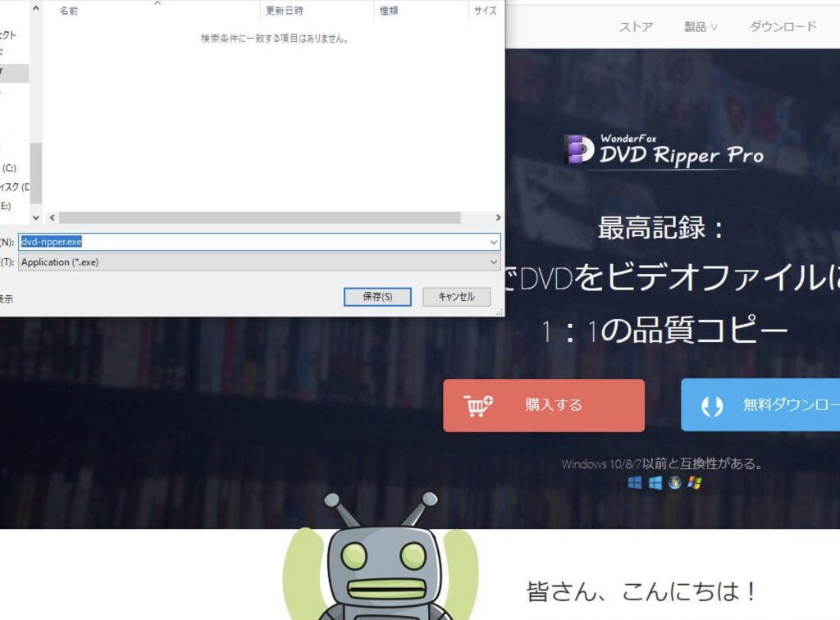Open the Application (*.exe) file type dropdown
This screenshot has height=620, width=840.
coord(493,262)
